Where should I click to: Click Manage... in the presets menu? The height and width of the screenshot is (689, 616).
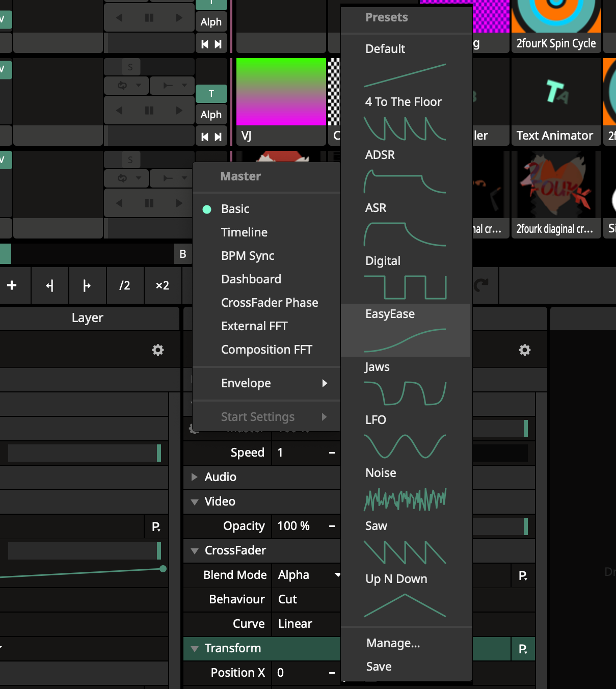pyautogui.click(x=393, y=643)
